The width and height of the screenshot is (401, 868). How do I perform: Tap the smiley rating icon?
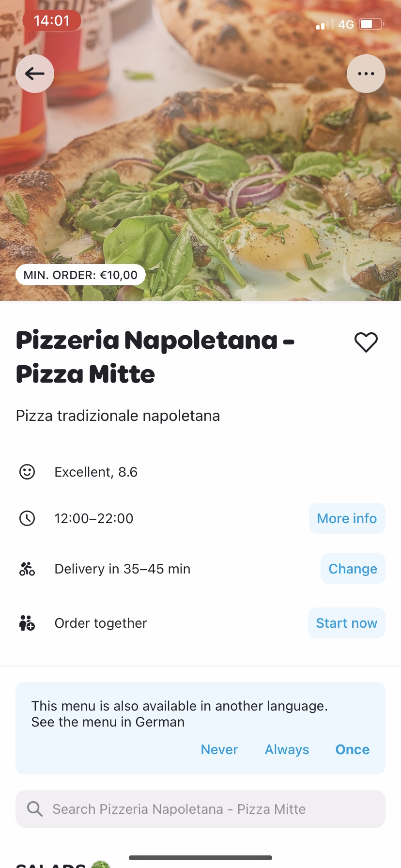pyautogui.click(x=27, y=472)
